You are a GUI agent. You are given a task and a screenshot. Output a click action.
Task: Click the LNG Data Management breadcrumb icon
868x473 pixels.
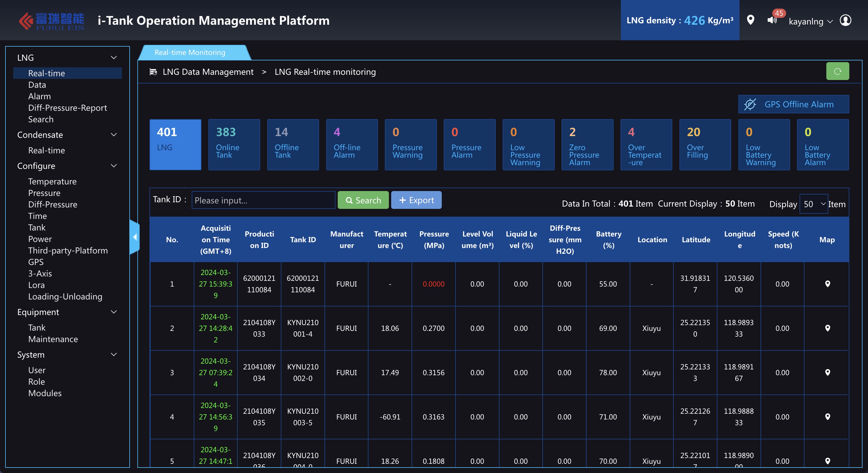(x=153, y=72)
